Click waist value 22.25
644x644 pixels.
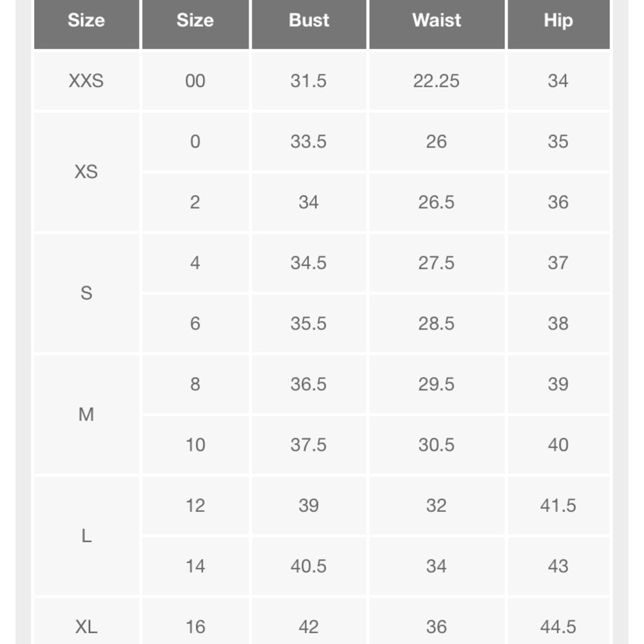[x=437, y=80]
